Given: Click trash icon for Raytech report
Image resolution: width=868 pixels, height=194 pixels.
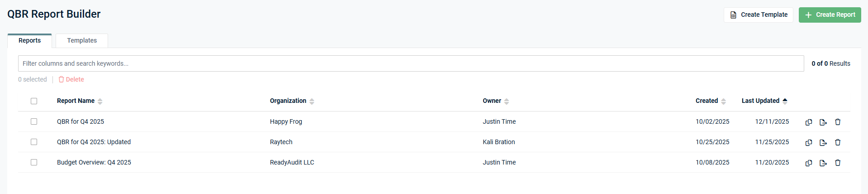Looking at the screenshot, I should click(x=838, y=142).
